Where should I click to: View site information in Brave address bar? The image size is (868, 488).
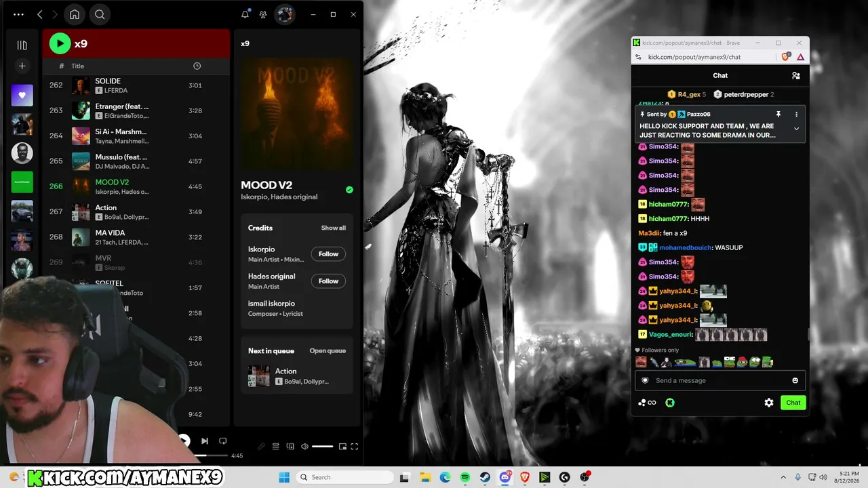pos(638,57)
